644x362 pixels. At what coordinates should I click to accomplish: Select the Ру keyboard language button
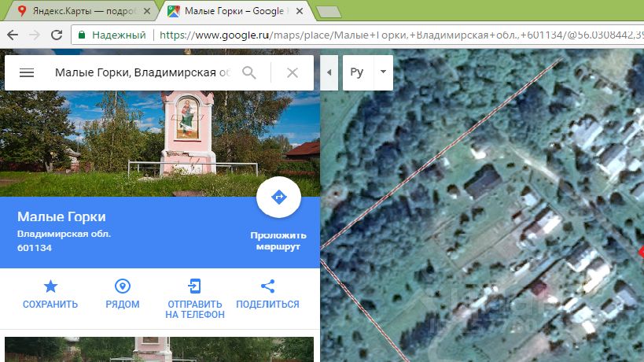coord(357,72)
